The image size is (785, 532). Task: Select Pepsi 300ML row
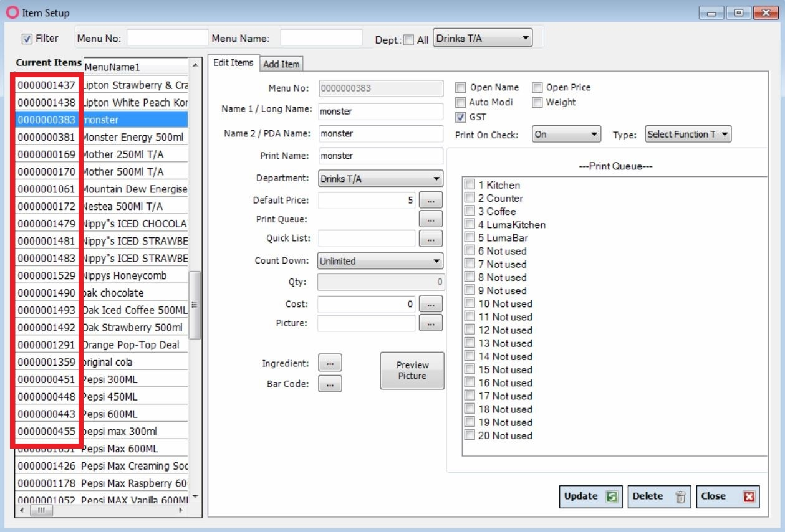101,379
